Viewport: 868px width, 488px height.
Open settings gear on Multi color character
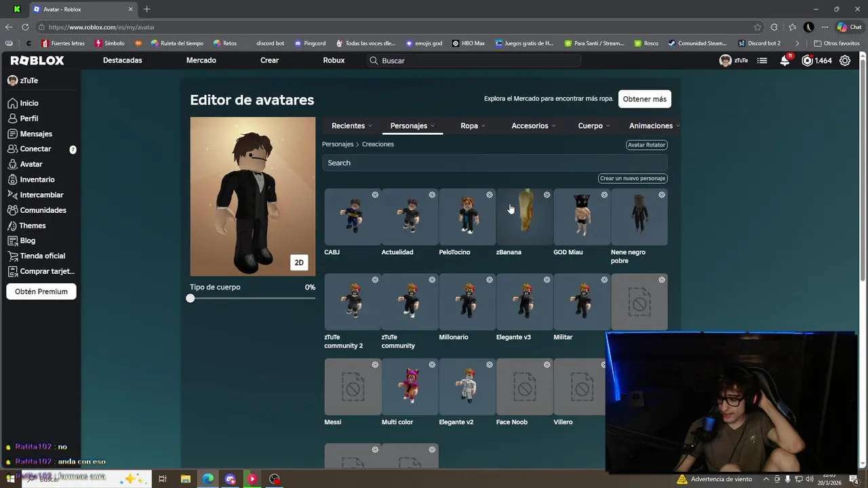coord(432,365)
